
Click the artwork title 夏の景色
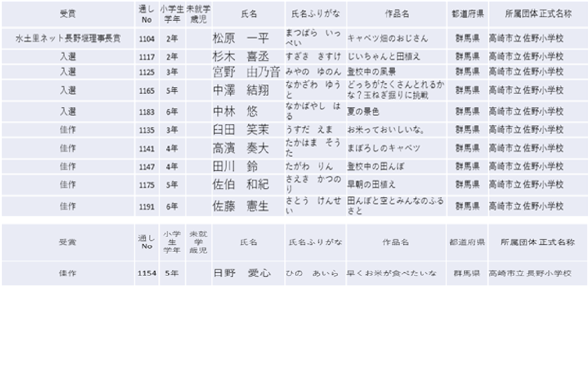(363, 112)
